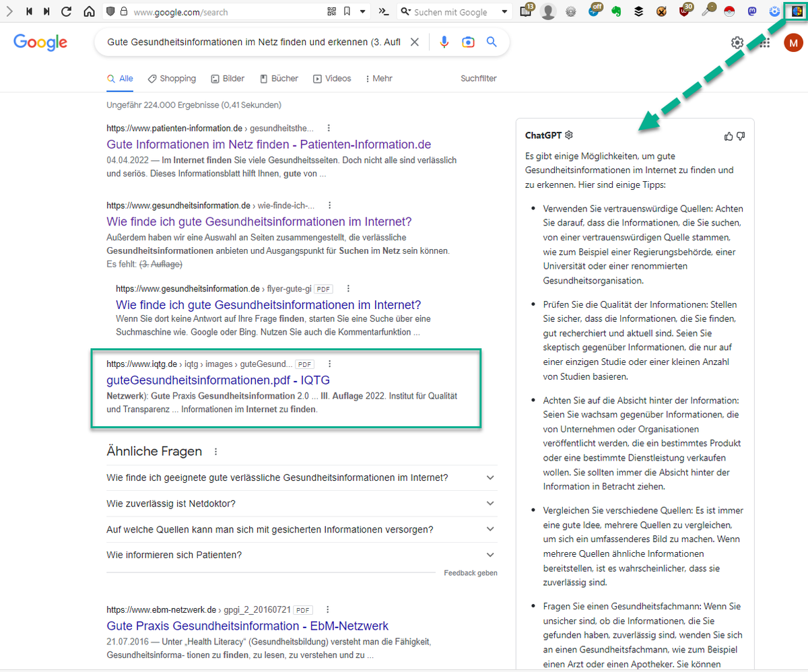The image size is (808, 672).
Task: Bookmark this page
Action: [x=347, y=11]
